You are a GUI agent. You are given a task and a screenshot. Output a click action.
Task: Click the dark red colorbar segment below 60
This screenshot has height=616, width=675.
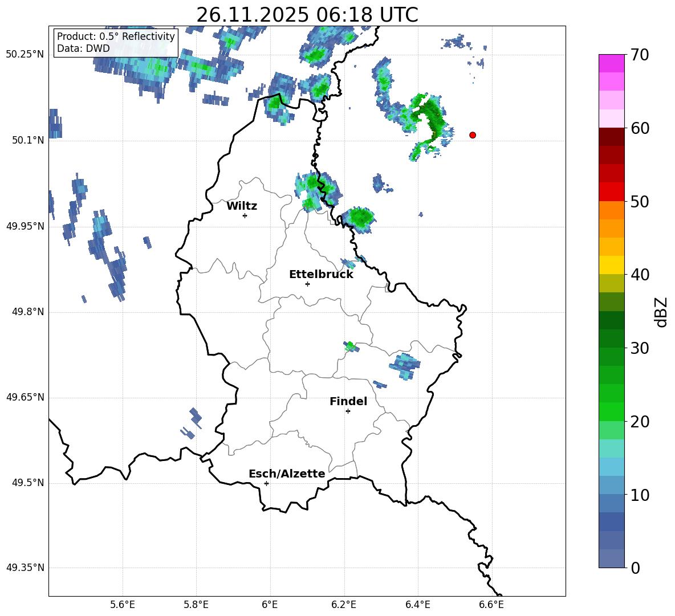612,136
